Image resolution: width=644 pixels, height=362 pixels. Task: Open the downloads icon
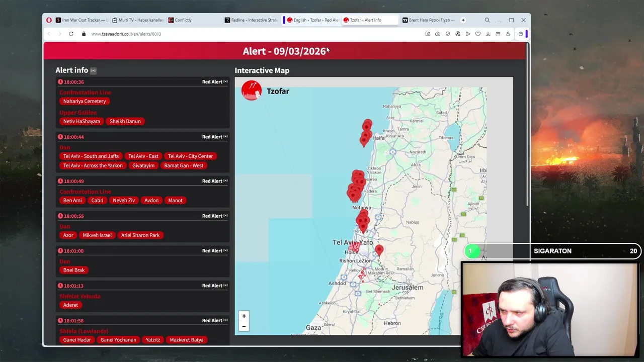coord(488,34)
